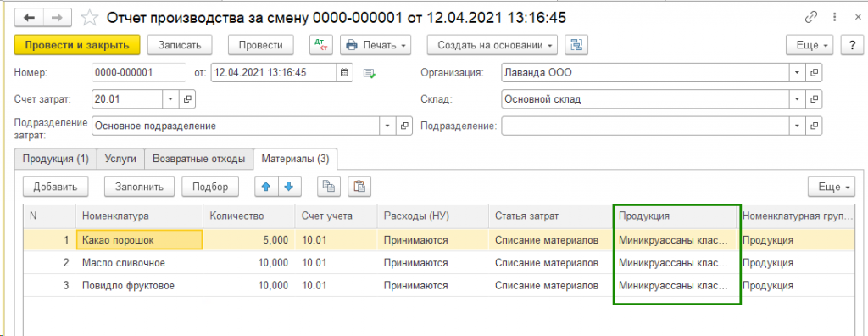Click Списание материалов in Масло сливочное row
Screen dimensions: 868x336
[550, 263]
